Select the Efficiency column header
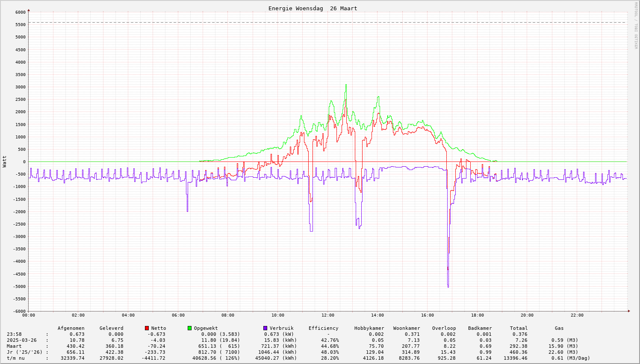This screenshot has width=640, height=364. tap(323, 328)
